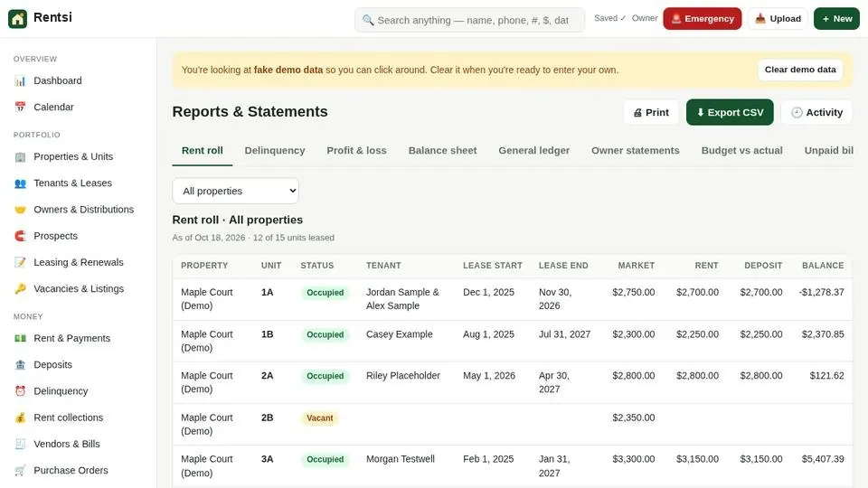The width and height of the screenshot is (868, 488).
Task: Switch to the Delinquency report tab
Action: click(x=275, y=151)
